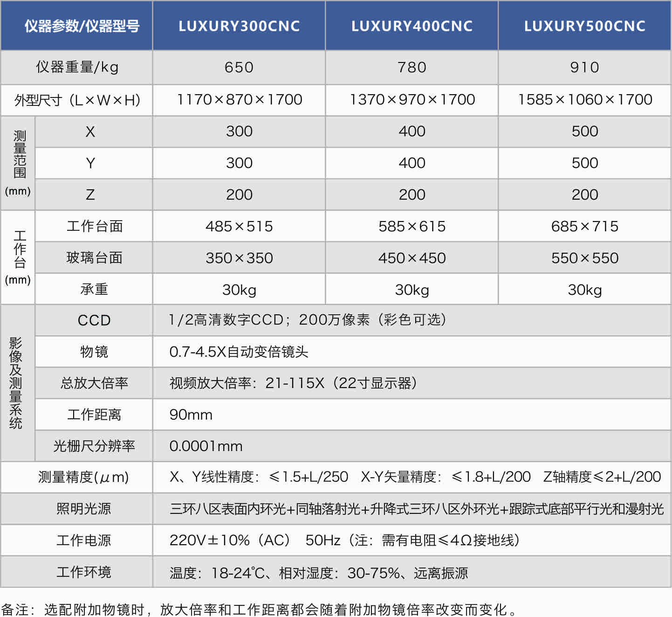
Task: Click the 工作台面 row label
Action: tap(95, 226)
